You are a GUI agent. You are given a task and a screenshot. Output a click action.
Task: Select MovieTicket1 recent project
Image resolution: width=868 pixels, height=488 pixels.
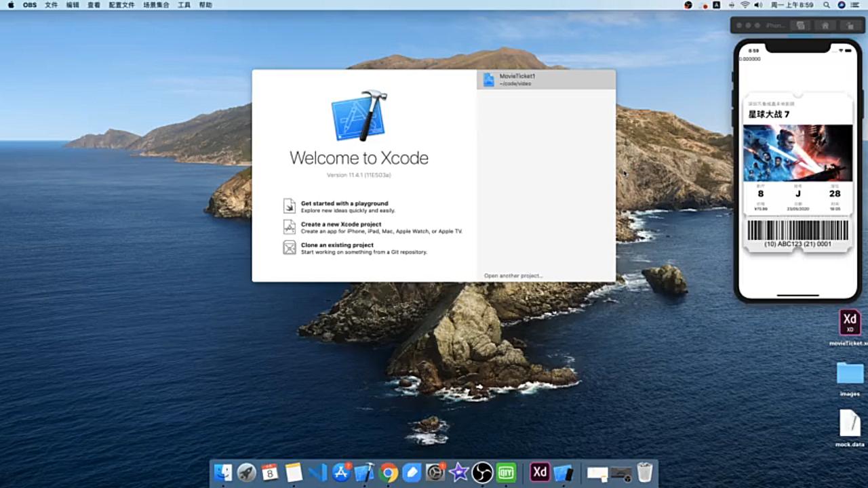tap(546, 79)
